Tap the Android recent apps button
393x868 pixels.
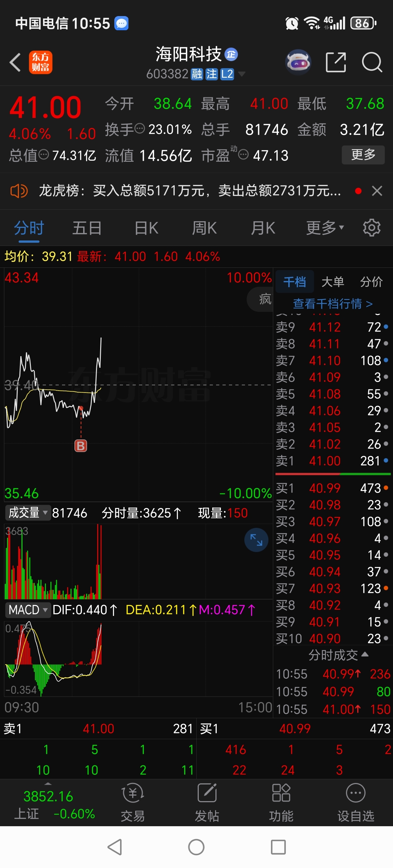(278, 847)
